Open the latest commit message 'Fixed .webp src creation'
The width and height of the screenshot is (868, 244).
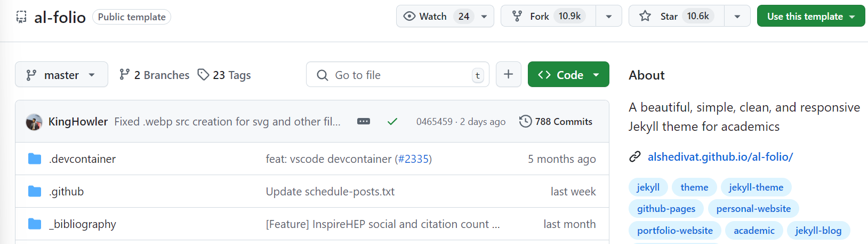227,122
